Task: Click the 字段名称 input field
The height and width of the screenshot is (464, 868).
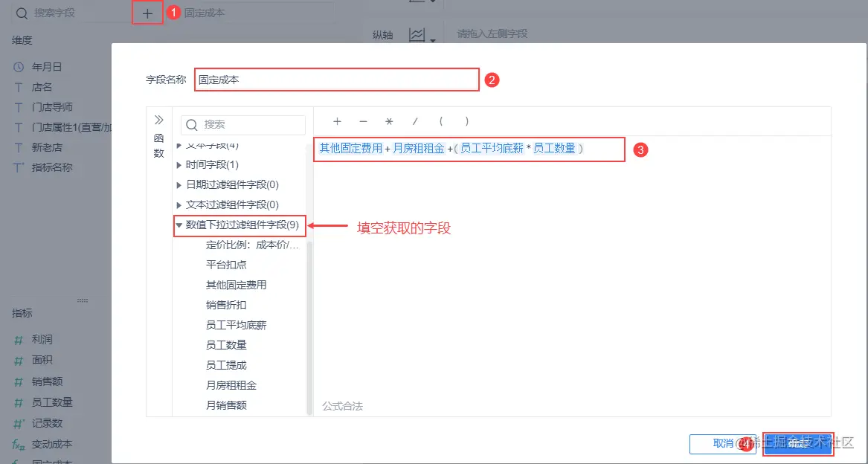Action: point(335,80)
